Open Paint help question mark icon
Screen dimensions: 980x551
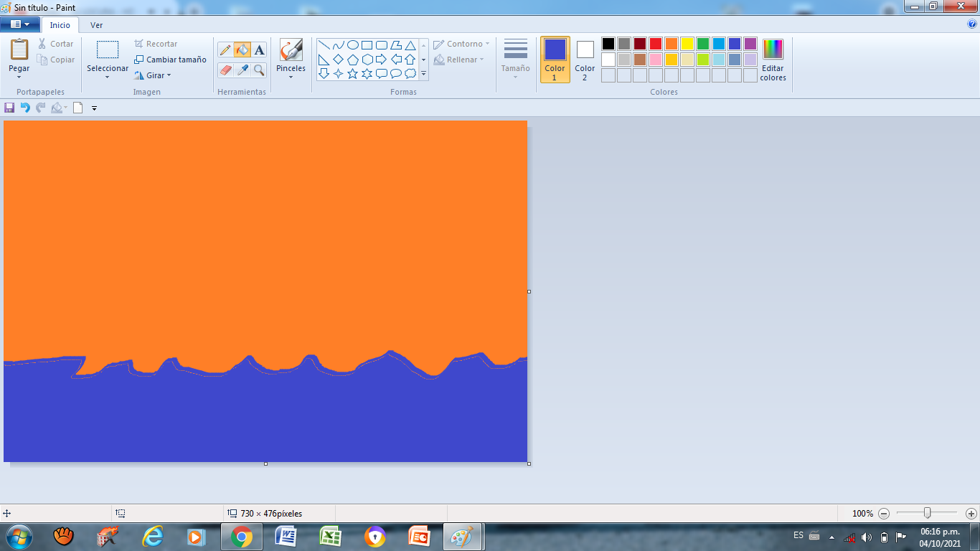pyautogui.click(x=972, y=24)
